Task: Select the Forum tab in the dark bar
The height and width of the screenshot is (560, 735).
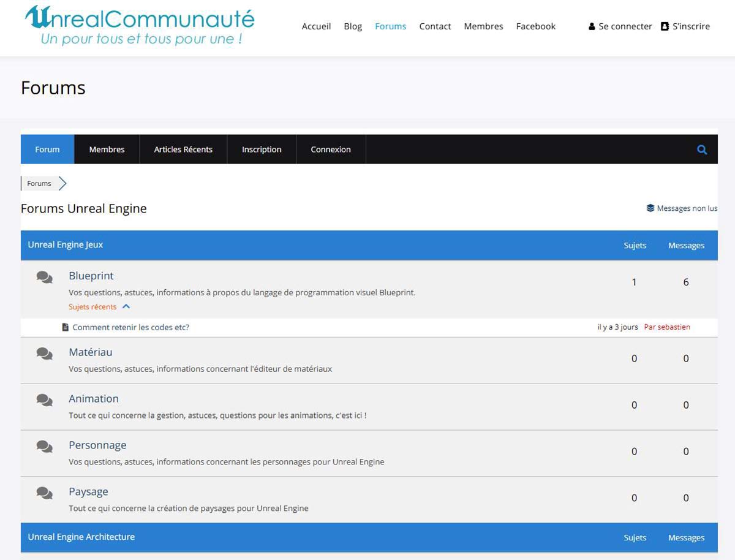Action: pos(47,149)
